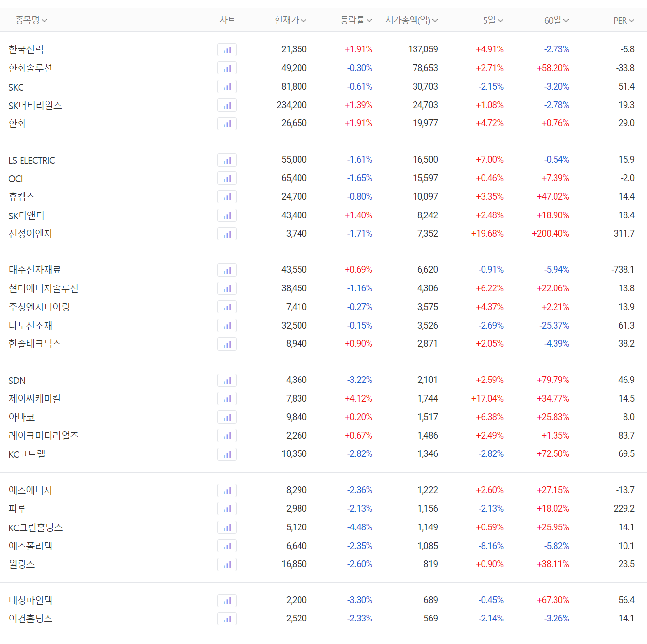The width and height of the screenshot is (647, 644).
Task: Open 대주전자재료 stock page
Action: click(35, 270)
